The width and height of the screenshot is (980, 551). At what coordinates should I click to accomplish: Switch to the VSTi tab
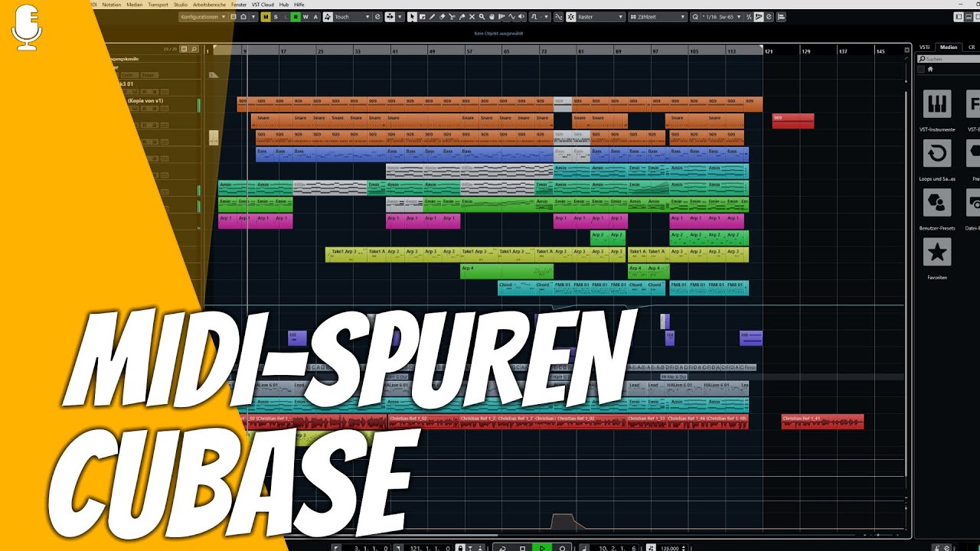pyautogui.click(x=924, y=47)
